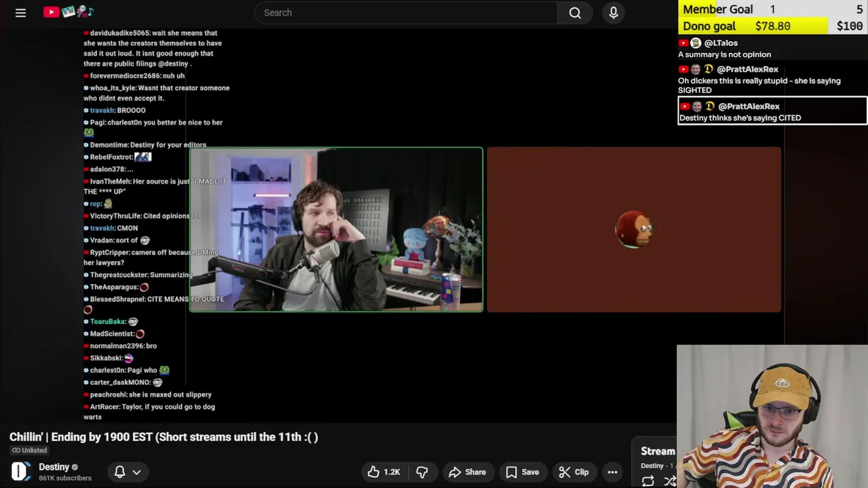The height and width of the screenshot is (488, 868).
Task: Click chat message 'Demontime: Destiny for your editors'
Action: pos(145,145)
